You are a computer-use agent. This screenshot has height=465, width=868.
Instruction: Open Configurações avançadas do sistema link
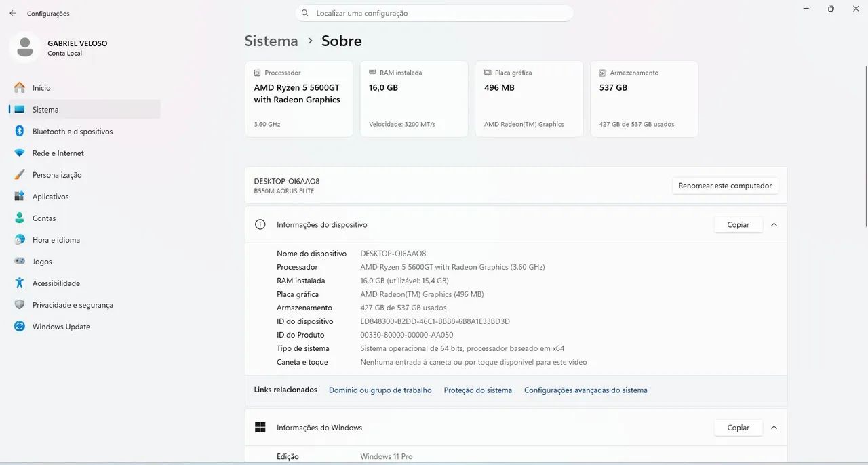tap(586, 390)
